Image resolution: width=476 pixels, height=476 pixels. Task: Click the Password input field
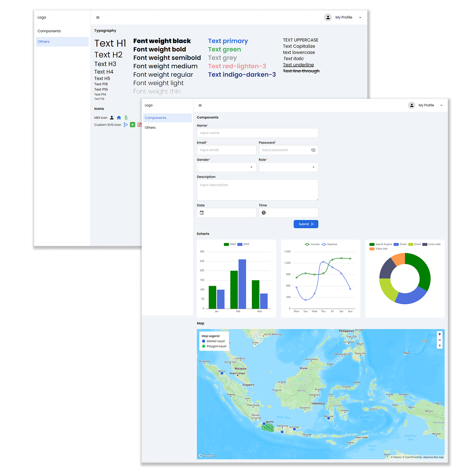(x=288, y=150)
